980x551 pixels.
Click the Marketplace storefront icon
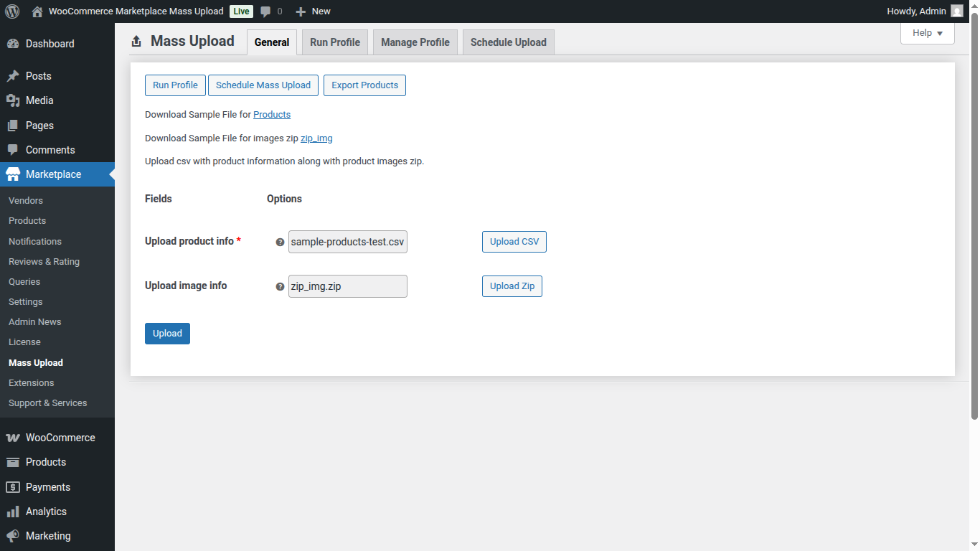coord(14,174)
